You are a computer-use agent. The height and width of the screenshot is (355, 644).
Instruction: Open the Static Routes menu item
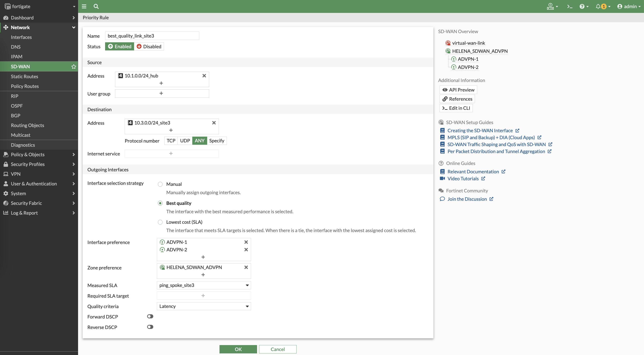coord(24,76)
